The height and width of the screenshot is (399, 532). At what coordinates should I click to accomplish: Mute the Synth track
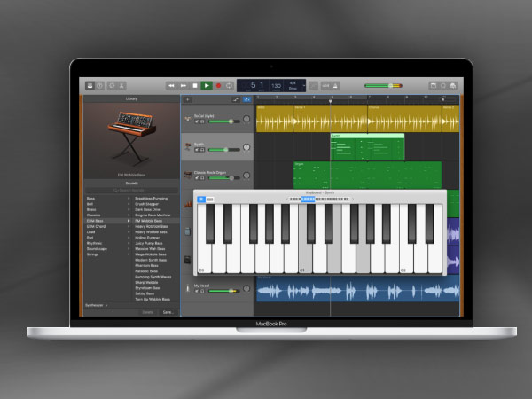point(197,150)
